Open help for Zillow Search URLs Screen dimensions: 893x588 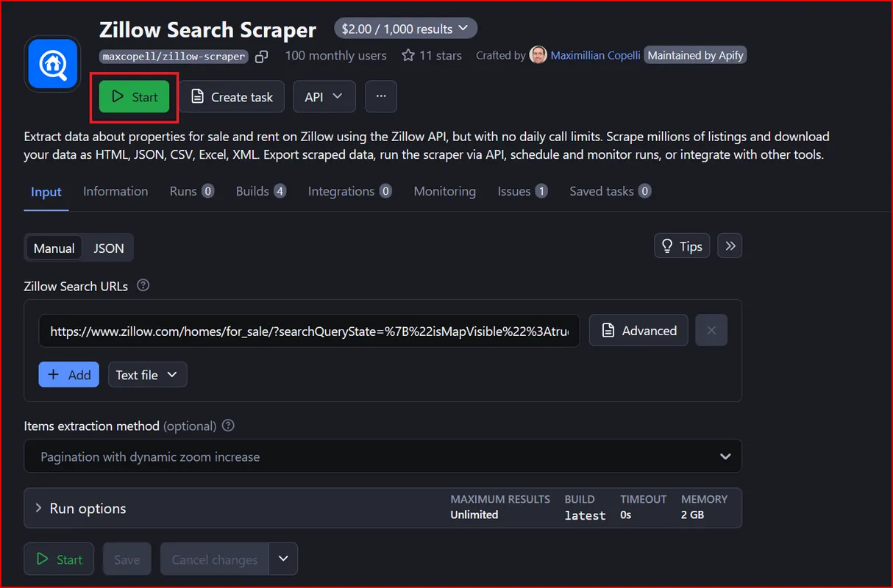click(143, 285)
